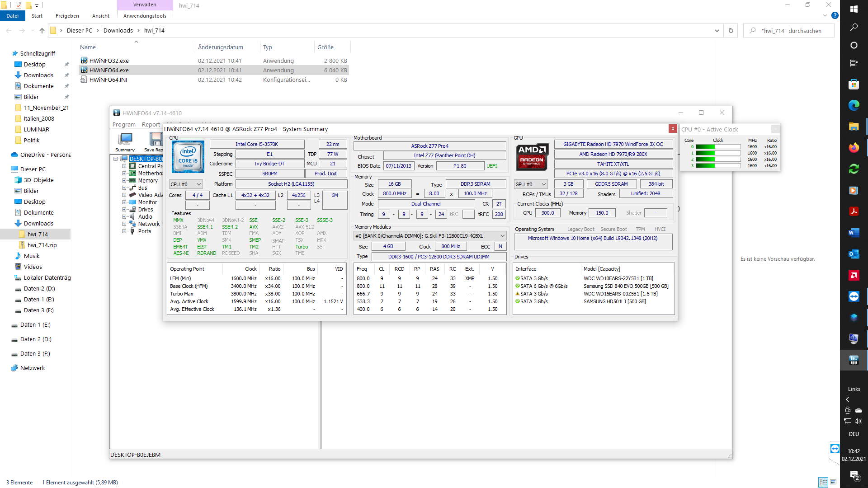Screen dimensions: 868x488
Task: Open Firefox from the taskbar
Action: point(854,148)
